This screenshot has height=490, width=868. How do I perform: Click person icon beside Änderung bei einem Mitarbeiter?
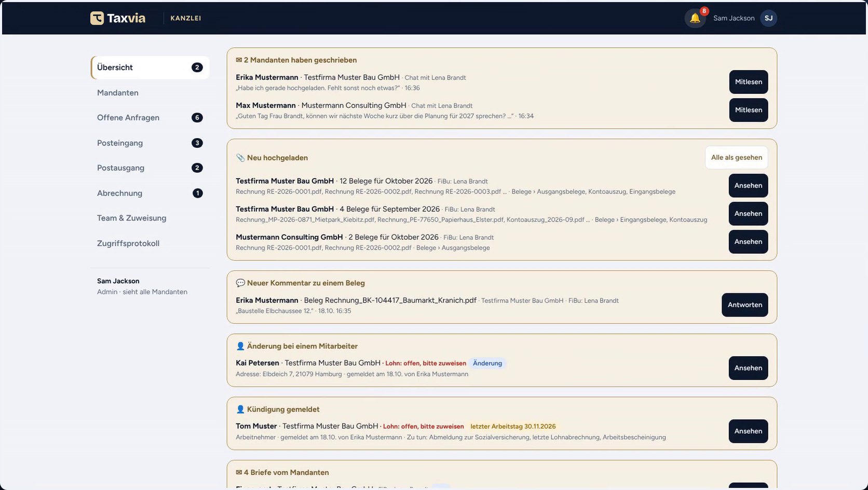tap(240, 346)
